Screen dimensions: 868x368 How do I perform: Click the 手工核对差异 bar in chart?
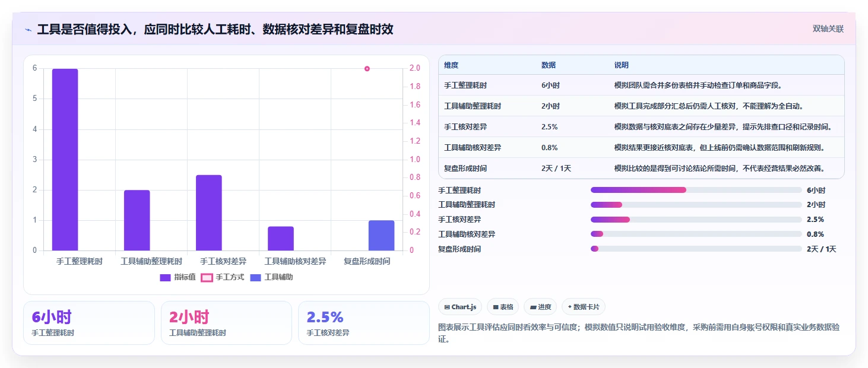click(x=209, y=212)
